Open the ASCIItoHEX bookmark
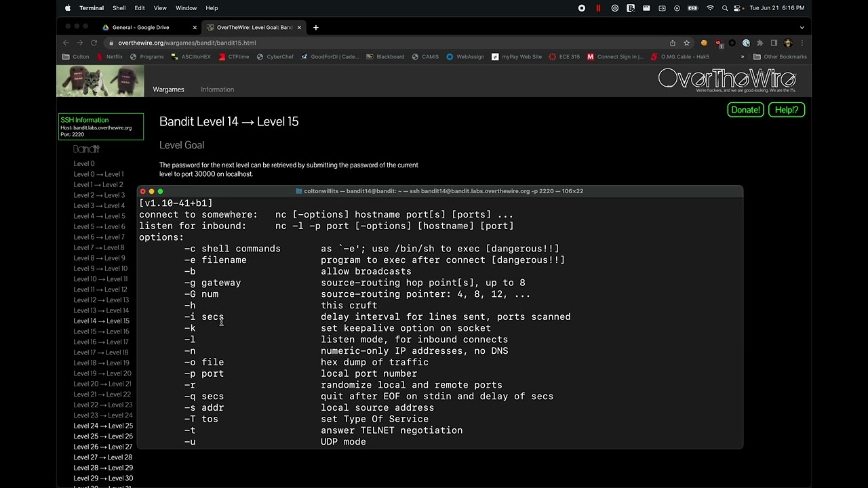868x488 pixels. [191, 57]
